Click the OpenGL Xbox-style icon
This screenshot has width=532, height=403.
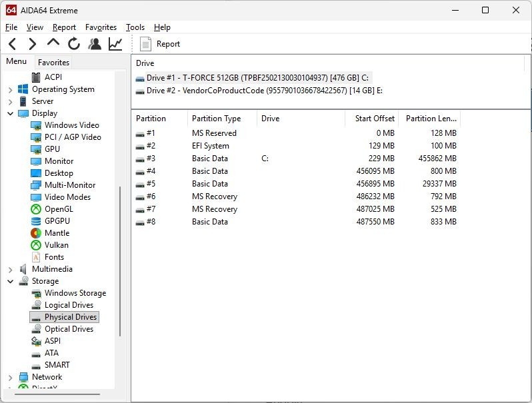(x=36, y=209)
